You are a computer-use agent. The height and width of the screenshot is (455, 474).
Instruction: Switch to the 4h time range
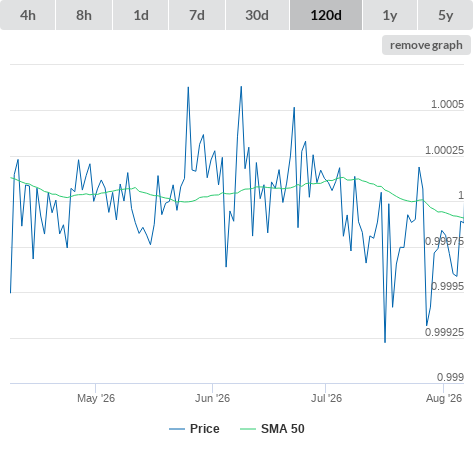coord(28,15)
